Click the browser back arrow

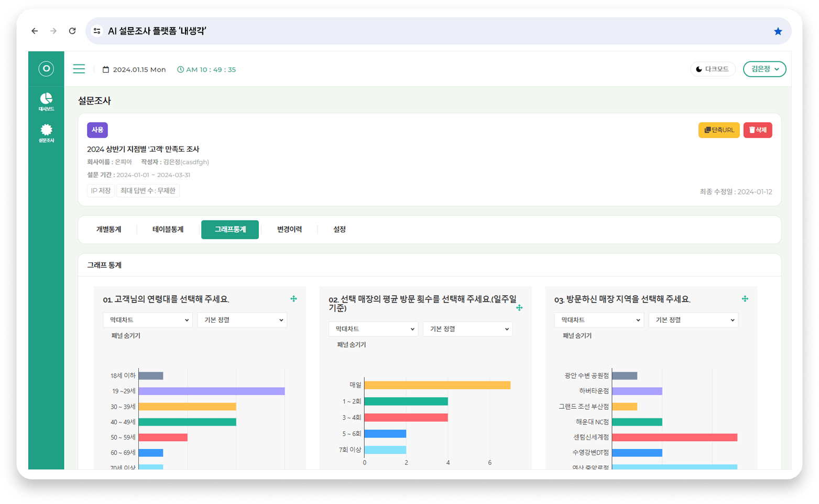coord(35,31)
